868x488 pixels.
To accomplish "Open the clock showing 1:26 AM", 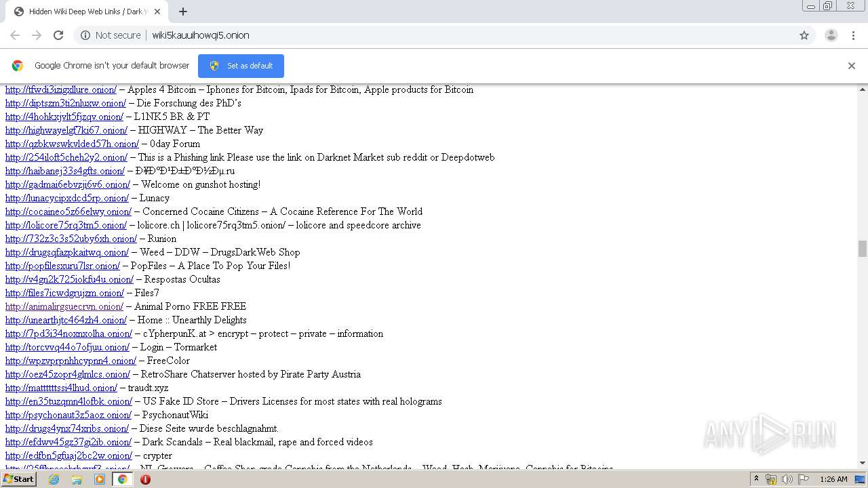I will click(833, 479).
